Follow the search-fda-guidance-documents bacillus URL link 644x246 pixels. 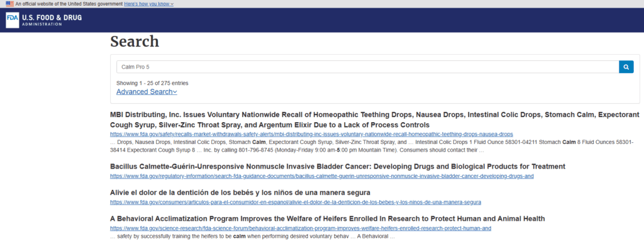tap(321, 176)
